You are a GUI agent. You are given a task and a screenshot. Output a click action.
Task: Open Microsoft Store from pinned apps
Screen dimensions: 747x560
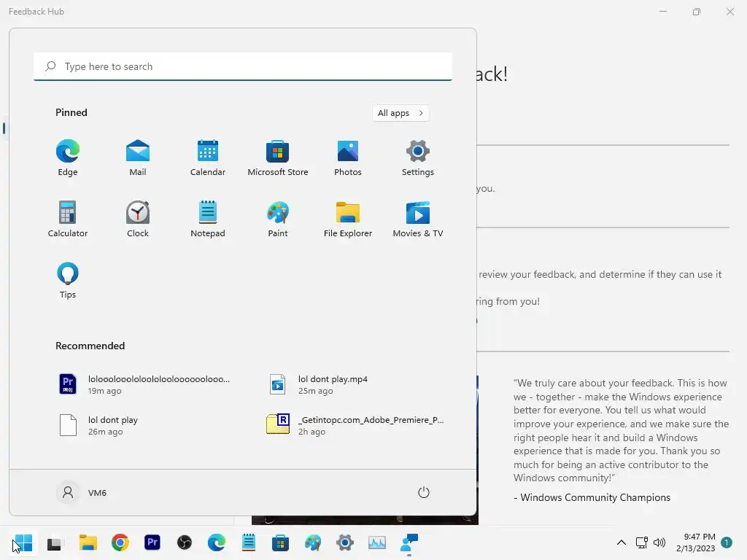tap(278, 158)
